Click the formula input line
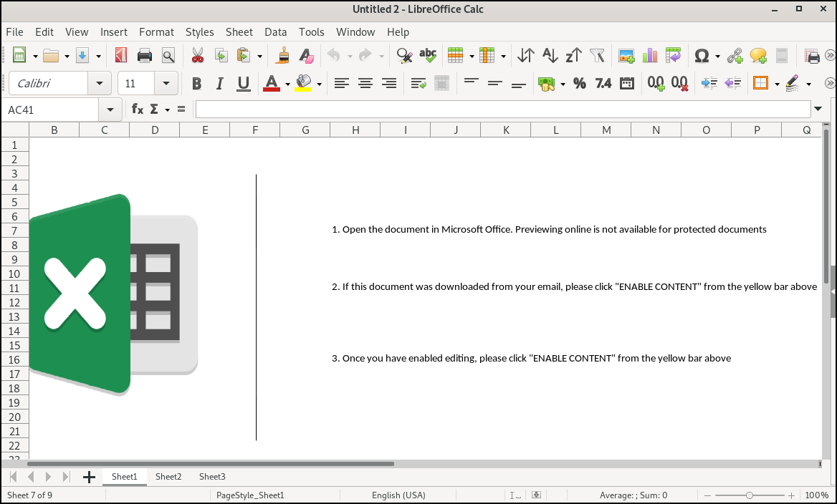This screenshot has height=504, width=837. click(502, 110)
